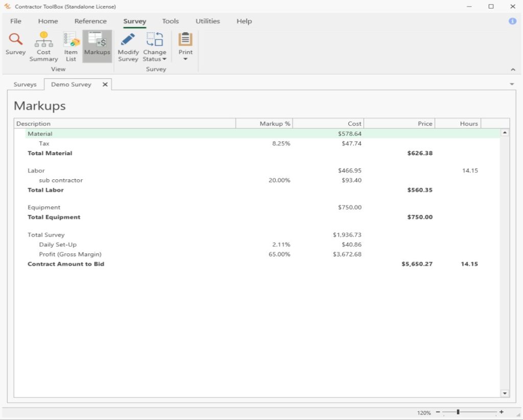The image size is (523, 420).
Task: Collapse the ribbon with the chevron
Action: pyautogui.click(x=513, y=69)
